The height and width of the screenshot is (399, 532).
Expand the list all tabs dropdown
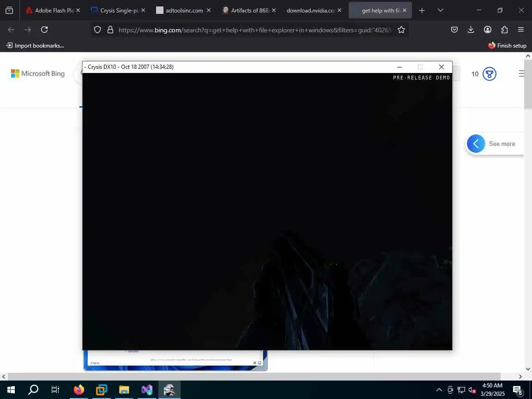(441, 11)
